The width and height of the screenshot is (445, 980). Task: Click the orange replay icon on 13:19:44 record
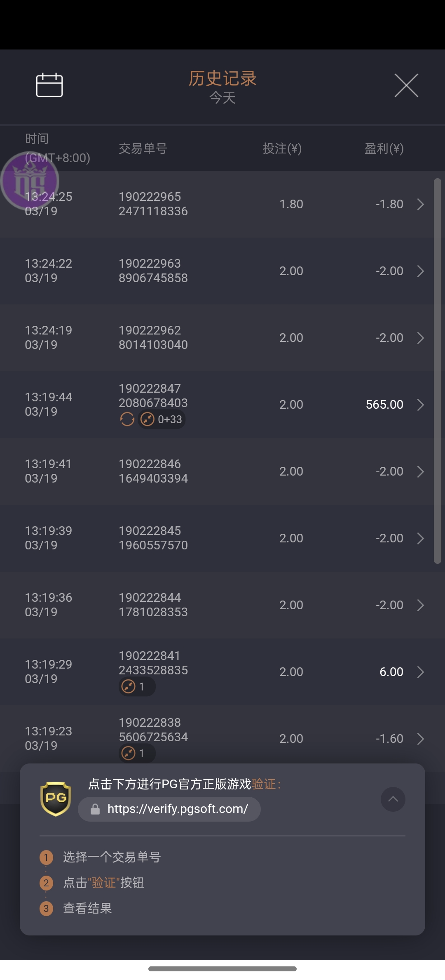127,419
